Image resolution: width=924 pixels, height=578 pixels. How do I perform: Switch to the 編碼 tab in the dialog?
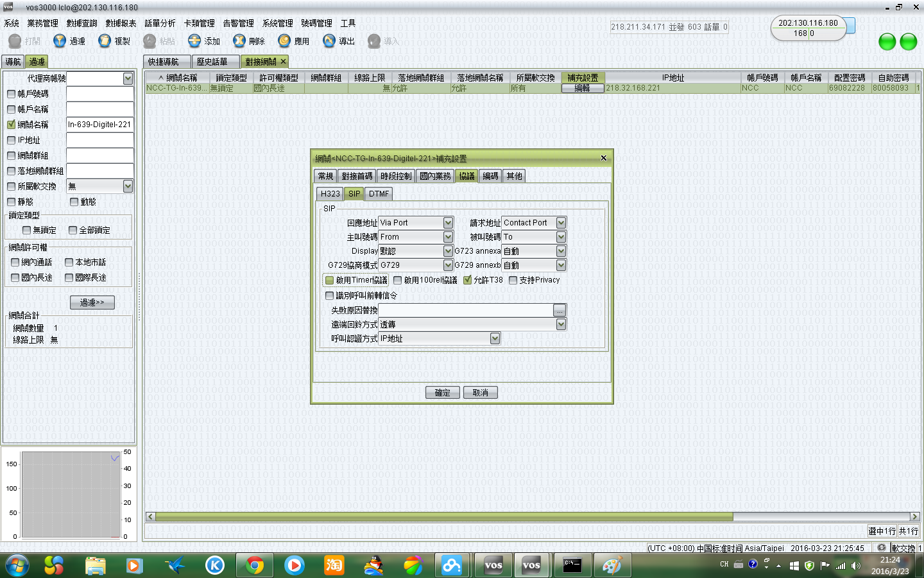click(490, 176)
